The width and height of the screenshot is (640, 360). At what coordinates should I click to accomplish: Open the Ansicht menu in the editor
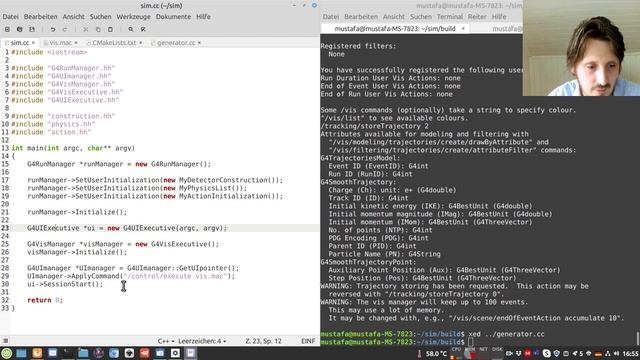coord(73,17)
